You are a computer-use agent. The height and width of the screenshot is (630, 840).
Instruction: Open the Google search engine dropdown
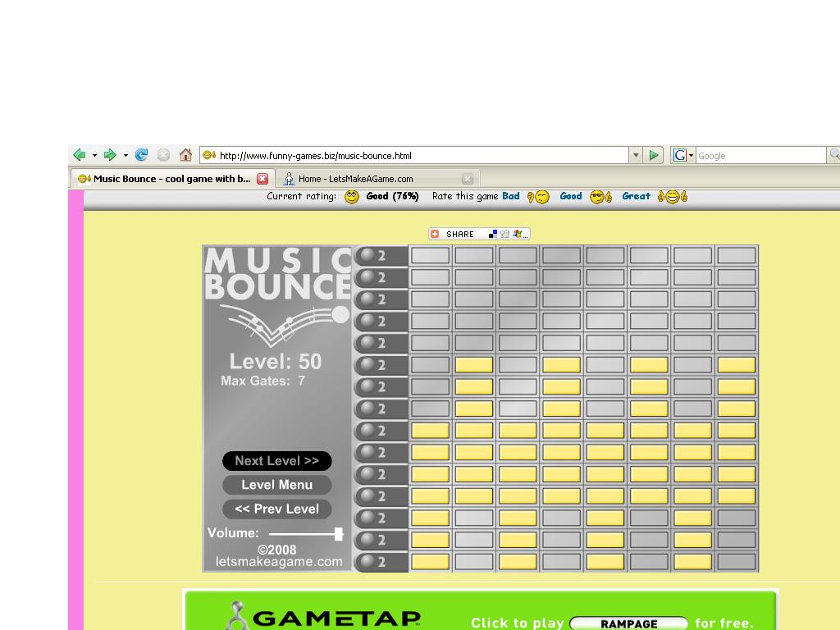click(x=689, y=154)
